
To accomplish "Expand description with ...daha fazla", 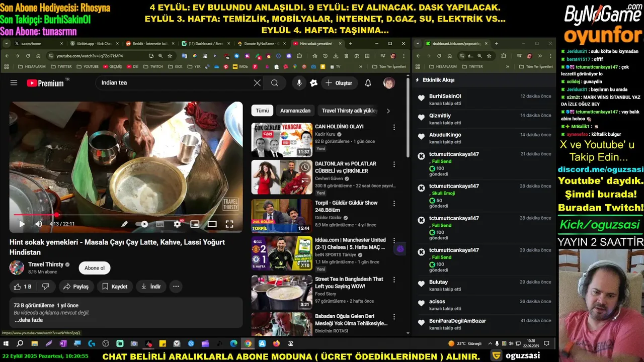I will [x=29, y=320].
